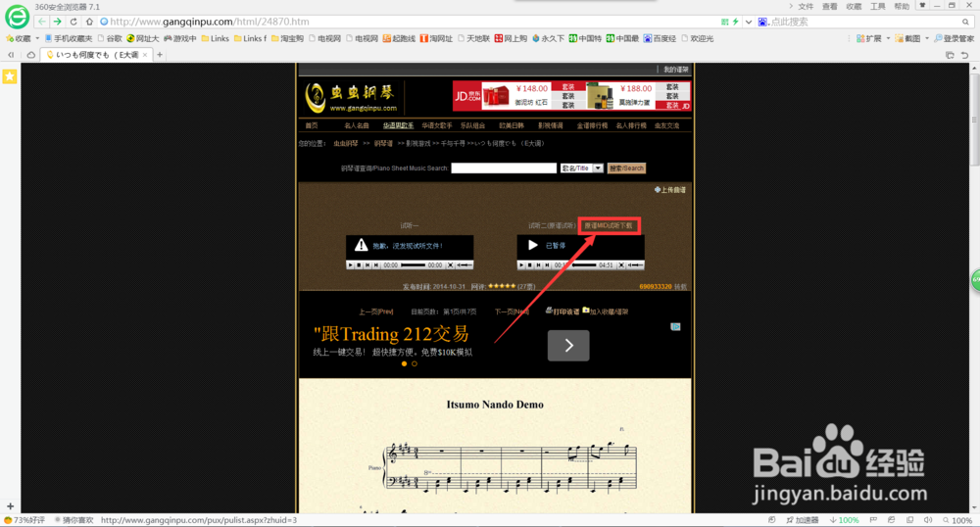Seek using the left player progress bar
The image size is (980, 527).
tap(413, 265)
